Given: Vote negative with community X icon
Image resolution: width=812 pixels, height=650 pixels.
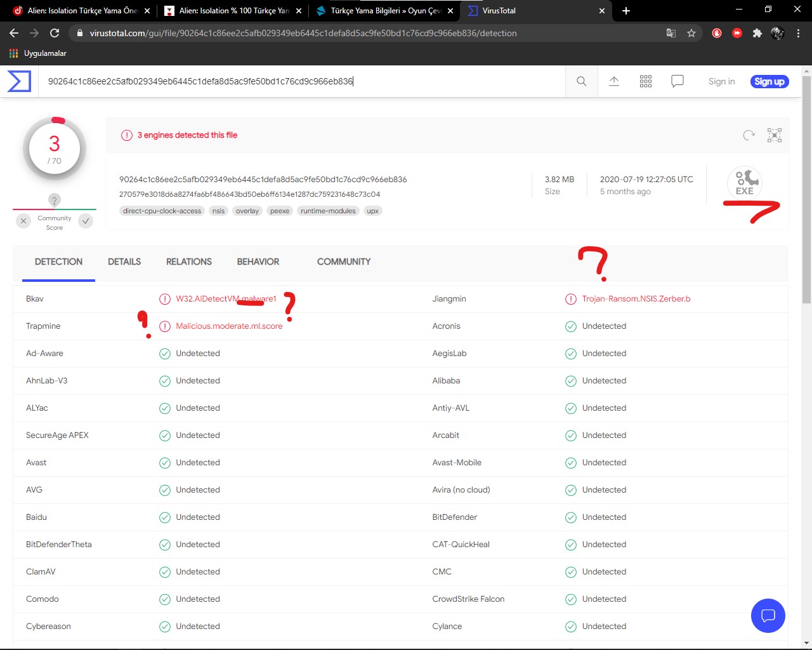Looking at the screenshot, I should pos(23,221).
